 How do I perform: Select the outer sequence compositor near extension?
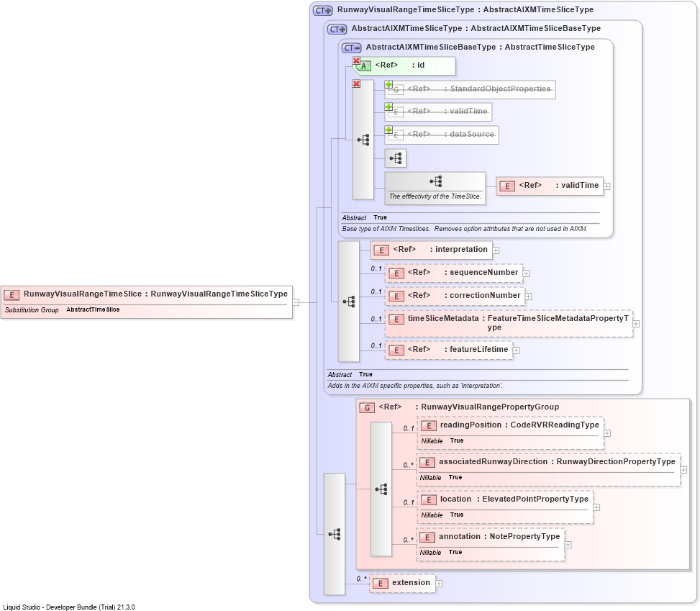pyautogui.click(x=334, y=534)
